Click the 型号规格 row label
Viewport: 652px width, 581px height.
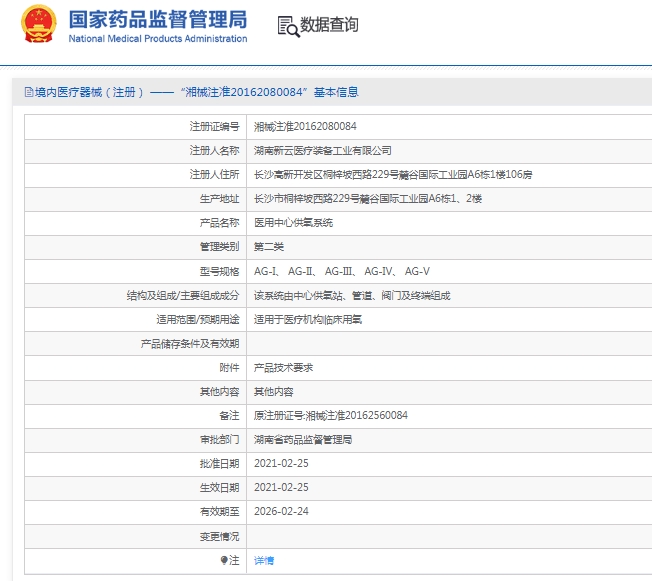pos(220,271)
